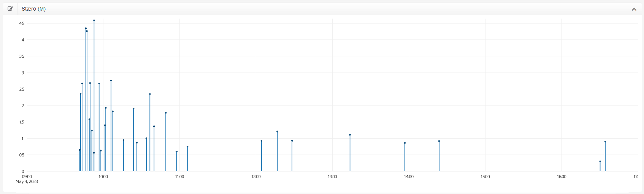Screen dimensions: 644x194
Task: Select the data point near 12:30
Action: (292, 141)
